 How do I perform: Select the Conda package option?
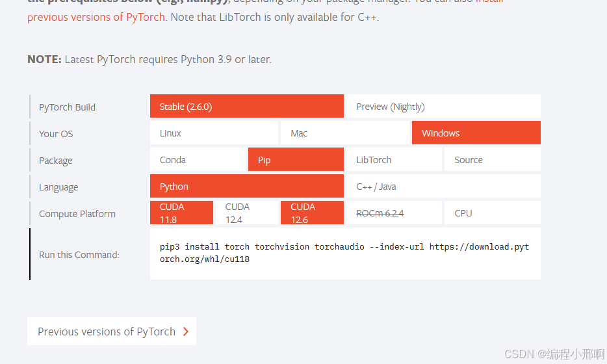pyautogui.click(x=198, y=159)
